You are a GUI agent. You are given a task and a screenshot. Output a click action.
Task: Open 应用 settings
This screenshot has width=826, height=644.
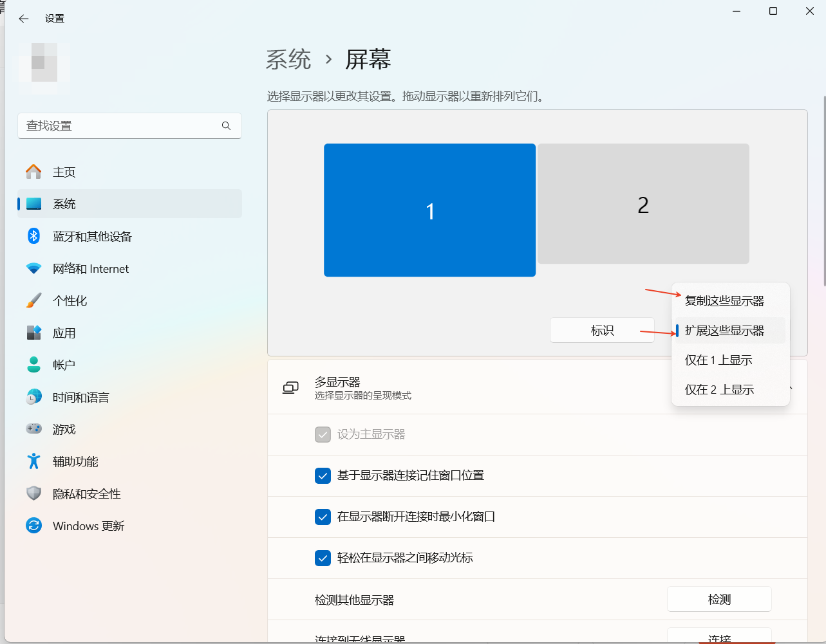coord(129,333)
